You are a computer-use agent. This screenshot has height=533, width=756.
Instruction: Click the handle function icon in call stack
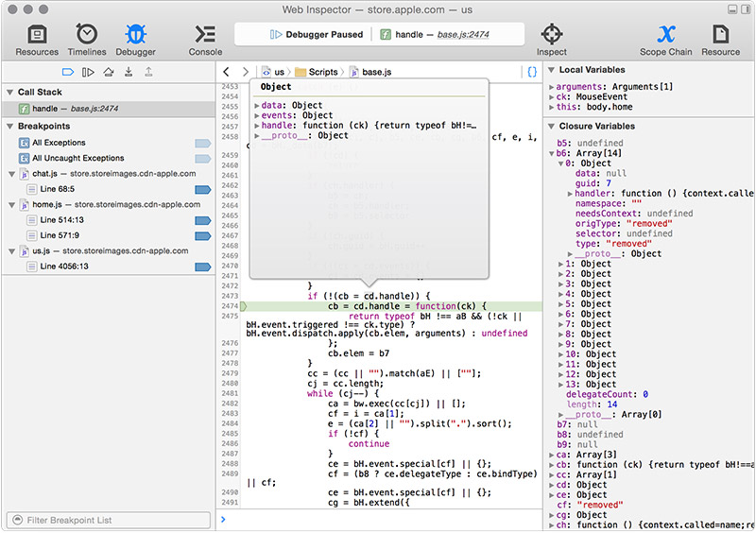(x=25, y=109)
